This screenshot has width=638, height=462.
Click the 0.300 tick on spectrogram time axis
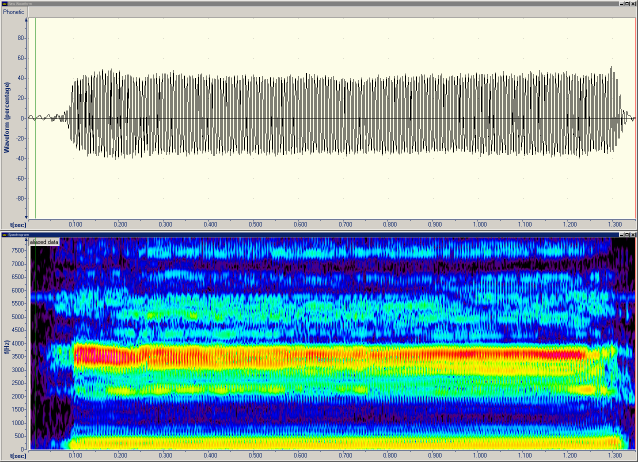pos(165,455)
